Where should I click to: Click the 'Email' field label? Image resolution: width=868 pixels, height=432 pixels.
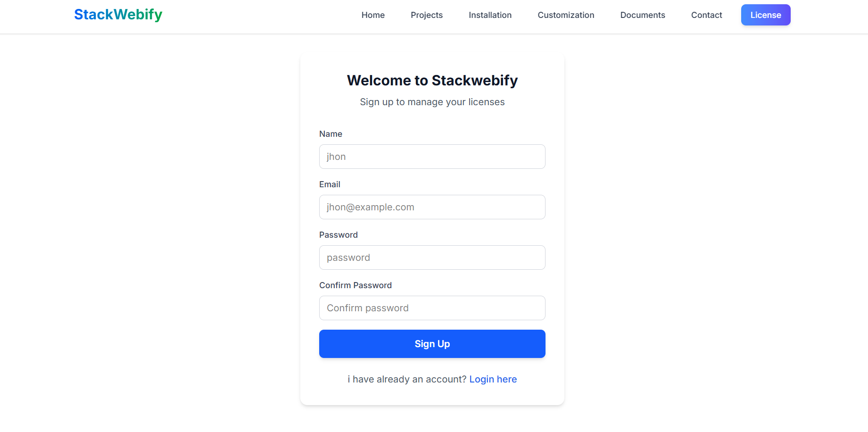[330, 184]
